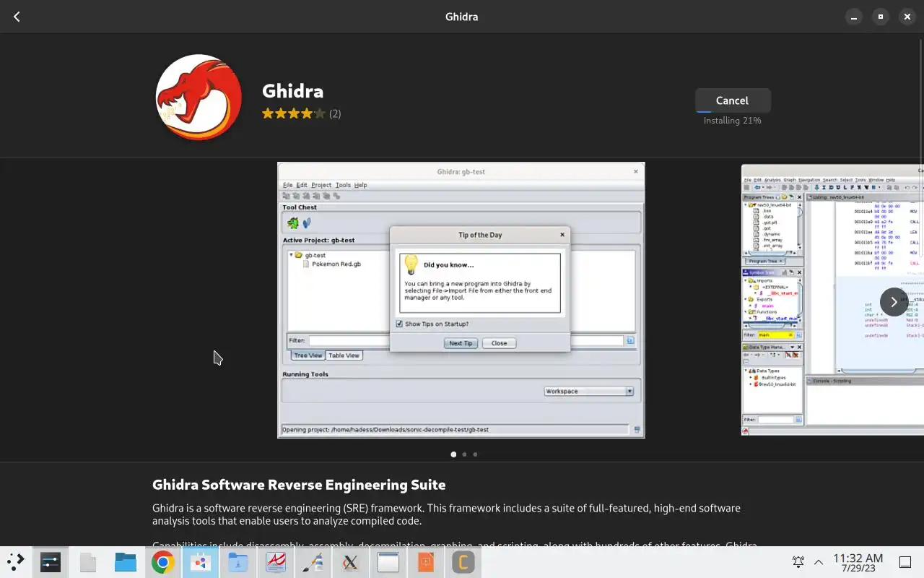This screenshot has width=924, height=578.
Task: Maximize the Ghidra software window
Action: point(881,17)
